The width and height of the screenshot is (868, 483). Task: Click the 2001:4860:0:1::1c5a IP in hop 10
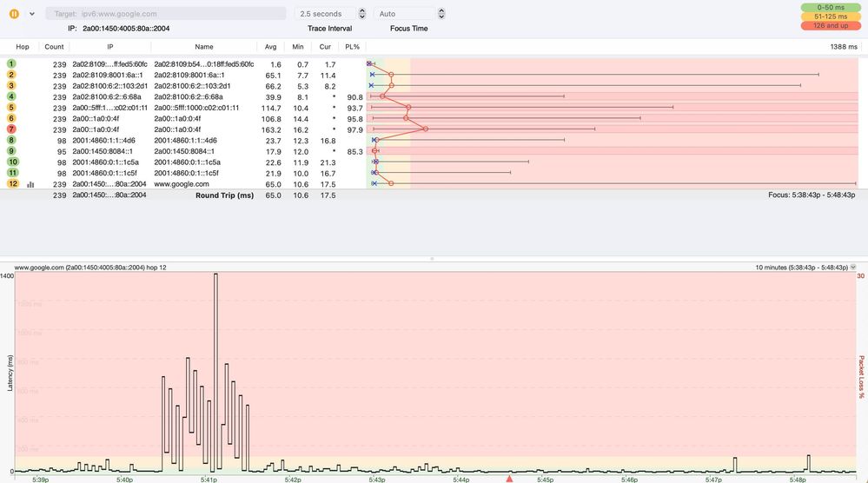click(x=105, y=162)
